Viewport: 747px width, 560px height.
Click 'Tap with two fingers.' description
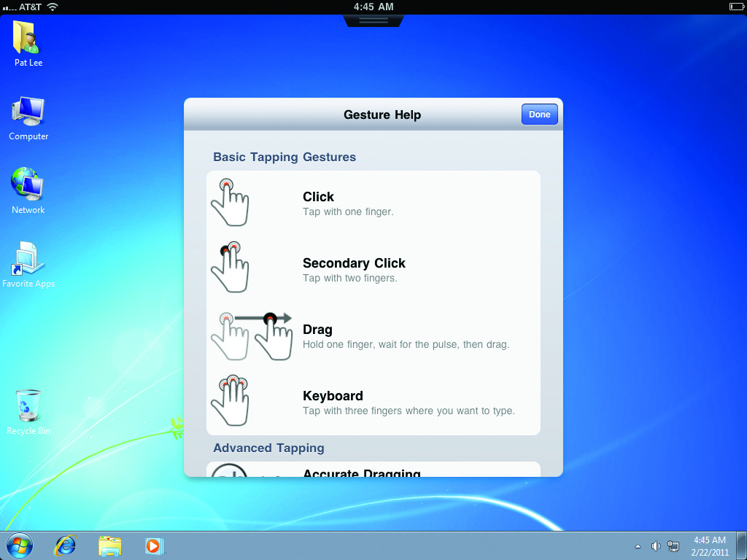349,278
